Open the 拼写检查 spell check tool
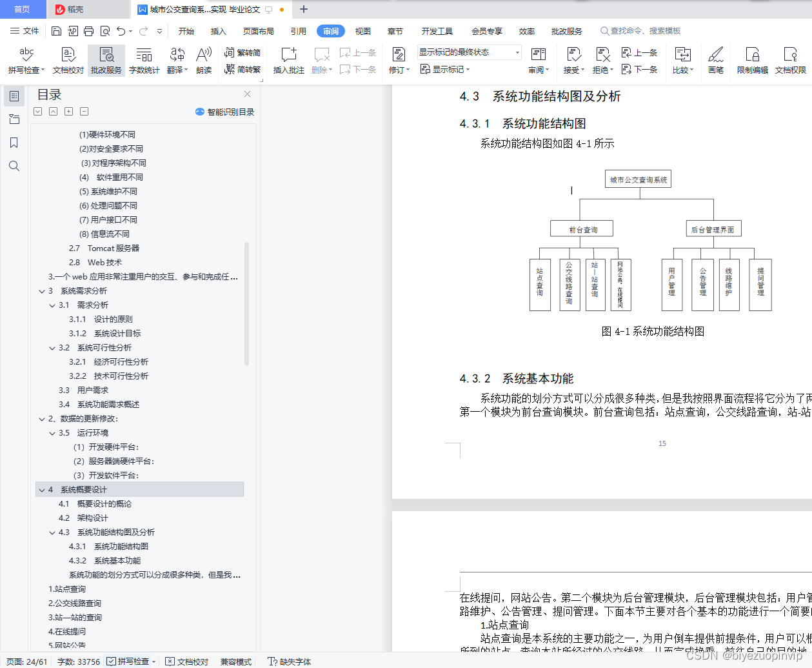The image size is (812, 668). tap(26, 61)
